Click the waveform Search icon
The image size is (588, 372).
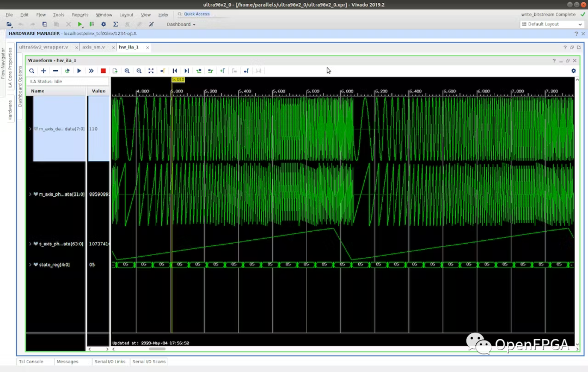pos(32,71)
